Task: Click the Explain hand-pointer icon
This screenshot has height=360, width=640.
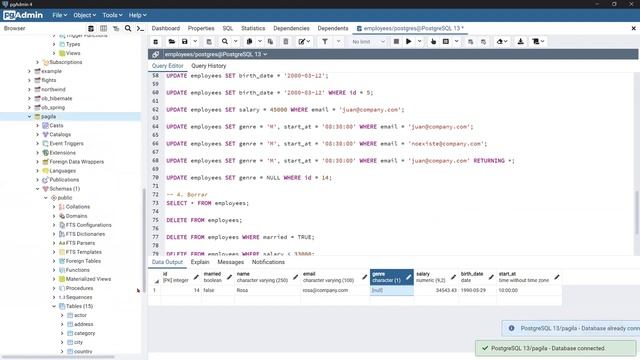Action: click(x=433, y=42)
